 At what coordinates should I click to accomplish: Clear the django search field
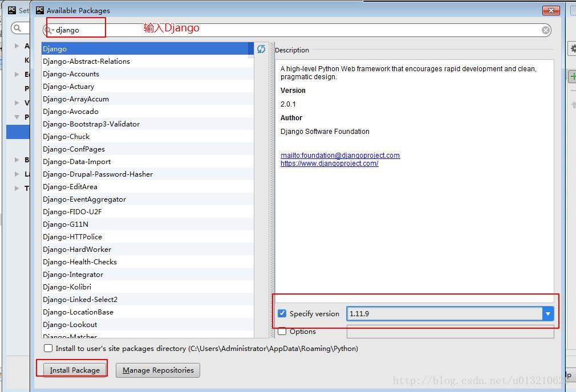pos(546,30)
